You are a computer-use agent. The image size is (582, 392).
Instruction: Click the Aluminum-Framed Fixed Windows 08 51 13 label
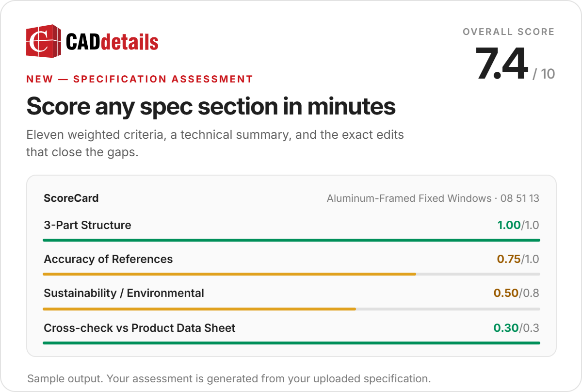pyautogui.click(x=433, y=198)
